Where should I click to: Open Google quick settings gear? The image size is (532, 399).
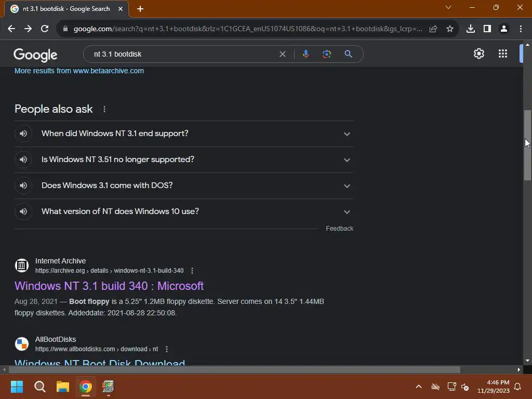pyautogui.click(x=478, y=54)
